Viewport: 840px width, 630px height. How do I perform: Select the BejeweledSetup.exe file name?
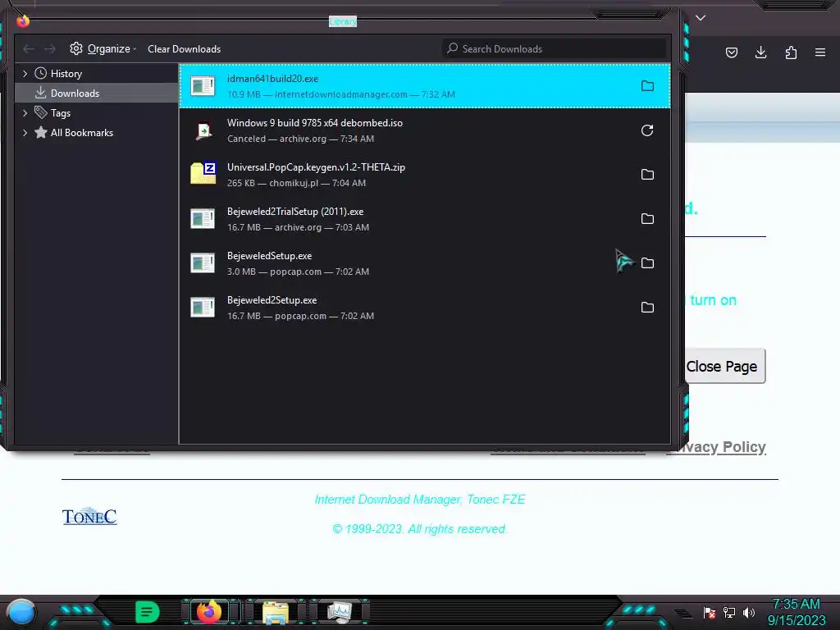coord(269,256)
